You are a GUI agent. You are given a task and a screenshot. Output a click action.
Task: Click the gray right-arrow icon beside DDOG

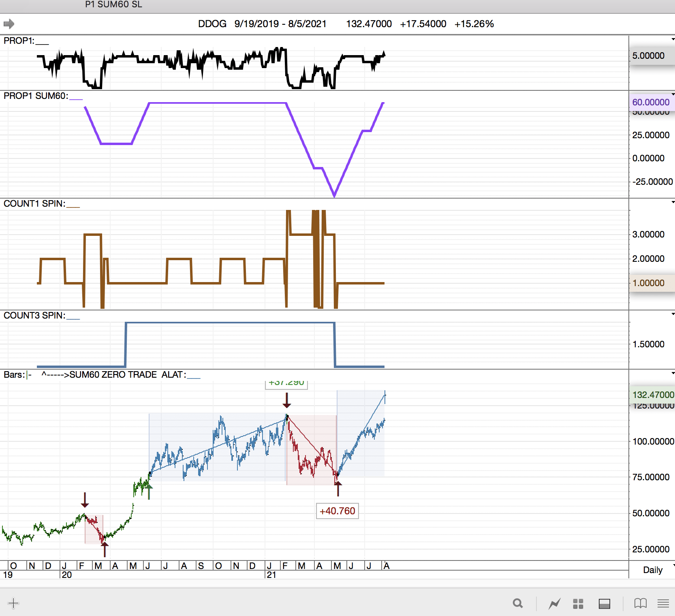(x=9, y=24)
